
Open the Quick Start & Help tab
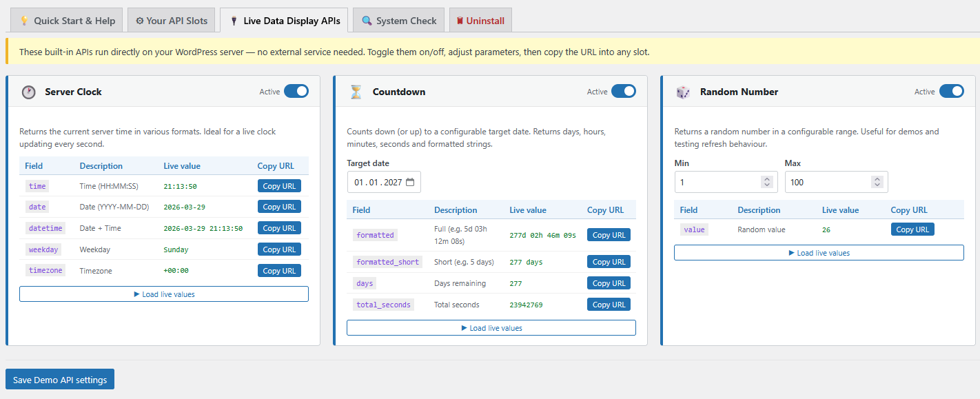click(x=67, y=21)
